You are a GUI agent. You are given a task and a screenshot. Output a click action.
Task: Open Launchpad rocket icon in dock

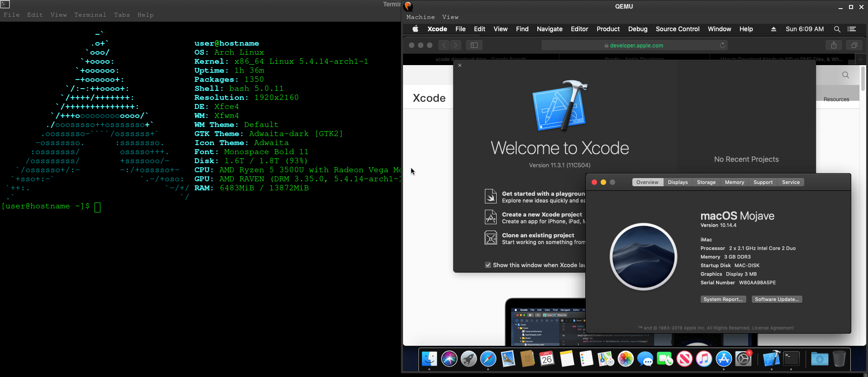pyautogui.click(x=469, y=359)
